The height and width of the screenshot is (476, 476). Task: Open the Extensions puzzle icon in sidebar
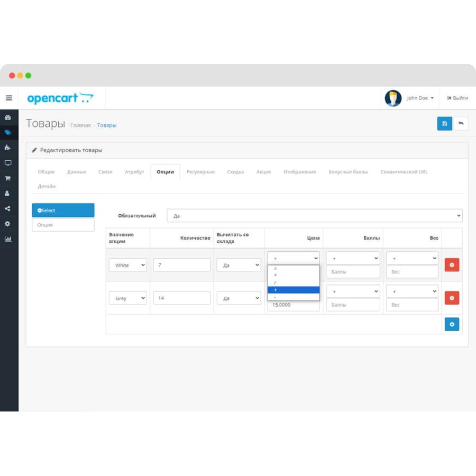[x=8, y=148]
